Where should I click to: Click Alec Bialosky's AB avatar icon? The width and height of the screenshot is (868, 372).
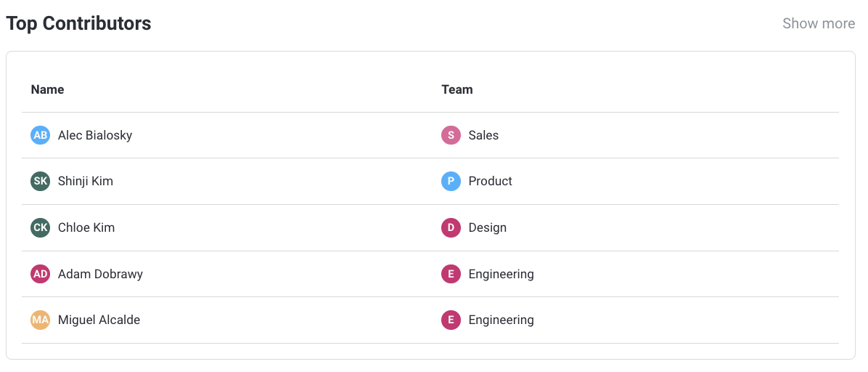tap(40, 135)
